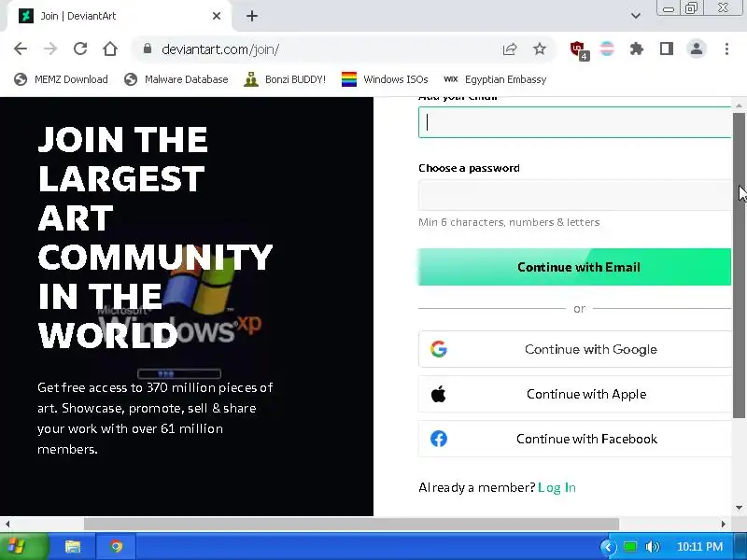Image resolution: width=747 pixels, height=560 pixels.
Task: Click the address bar URL
Action: (220, 49)
